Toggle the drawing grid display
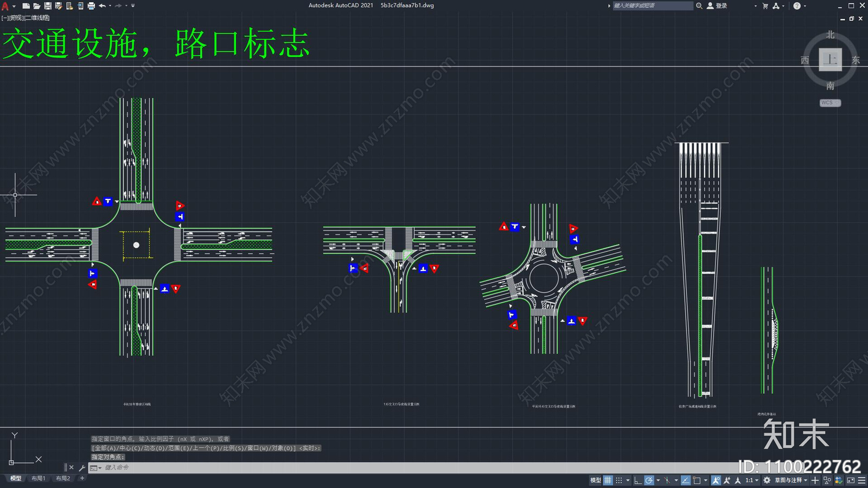Image resolution: width=868 pixels, height=488 pixels. click(x=608, y=480)
